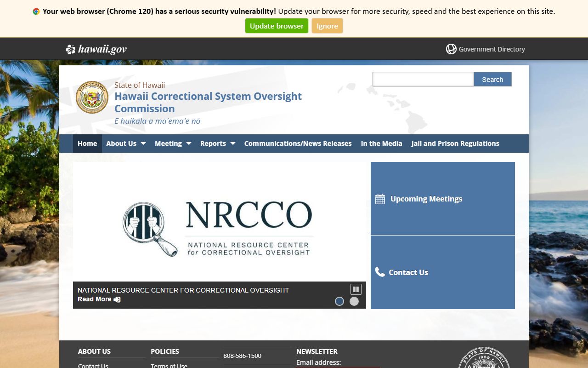Open Hawaii Correctional System Oversight Commission title link

pos(208,102)
